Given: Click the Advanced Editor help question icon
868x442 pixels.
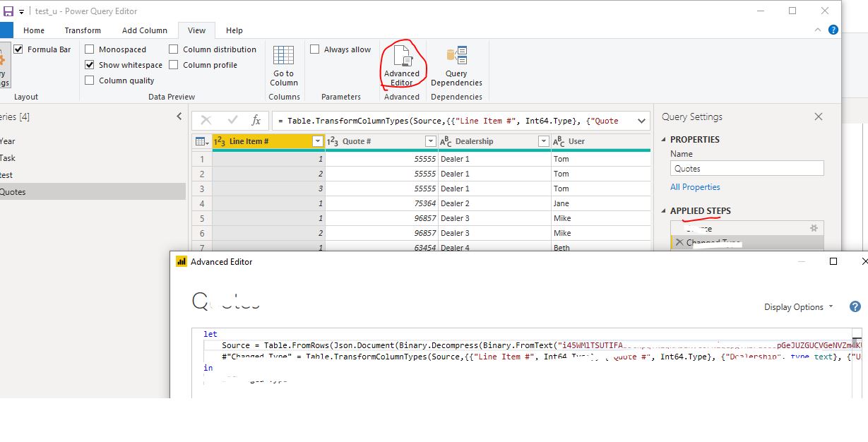Looking at the screenshot, I should point(855,306).
